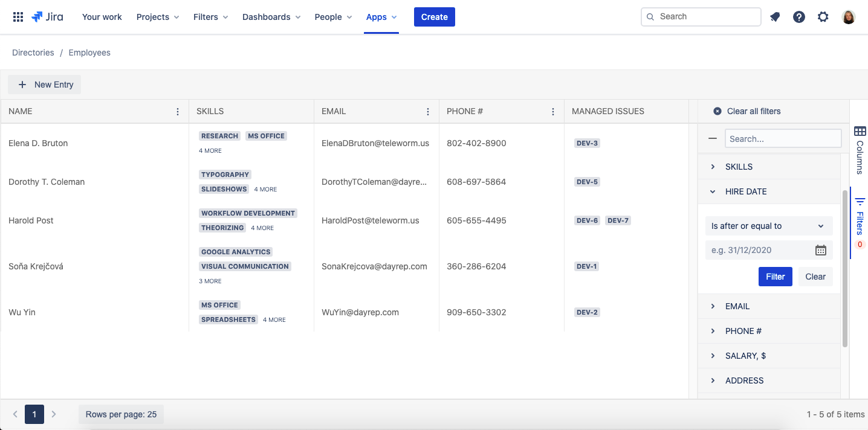Click the EMAIL column three-dot menu

pyautogui.click(x=428, y=112)
